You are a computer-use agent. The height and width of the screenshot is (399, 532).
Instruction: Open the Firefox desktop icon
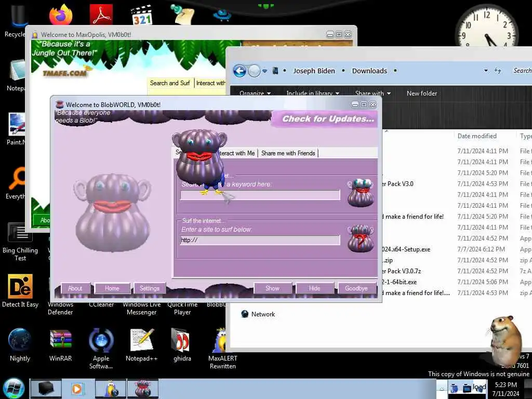[x=60, y=14]
